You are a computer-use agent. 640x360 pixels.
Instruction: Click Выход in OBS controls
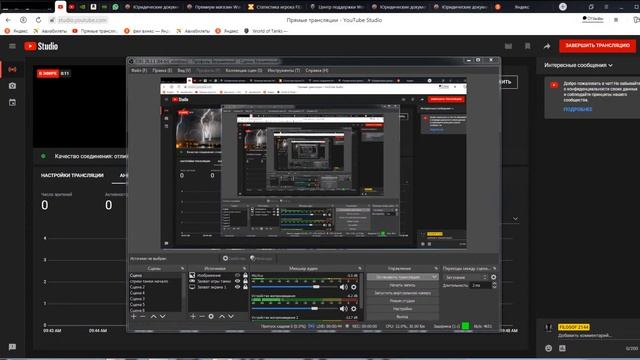click(402, 317)
